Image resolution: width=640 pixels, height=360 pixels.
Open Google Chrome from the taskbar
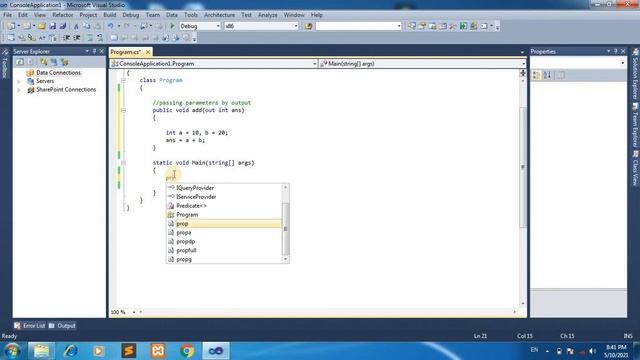coord(187,351)
